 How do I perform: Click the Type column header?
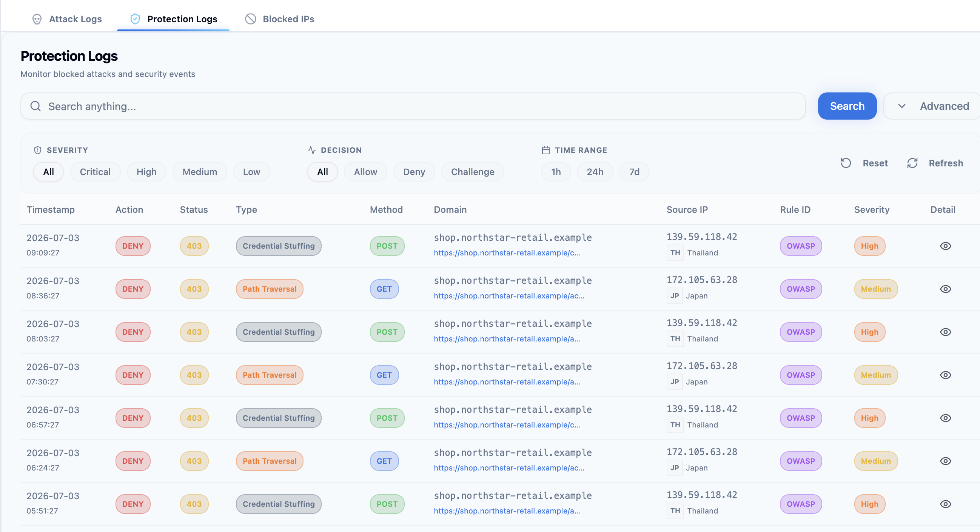247,209
